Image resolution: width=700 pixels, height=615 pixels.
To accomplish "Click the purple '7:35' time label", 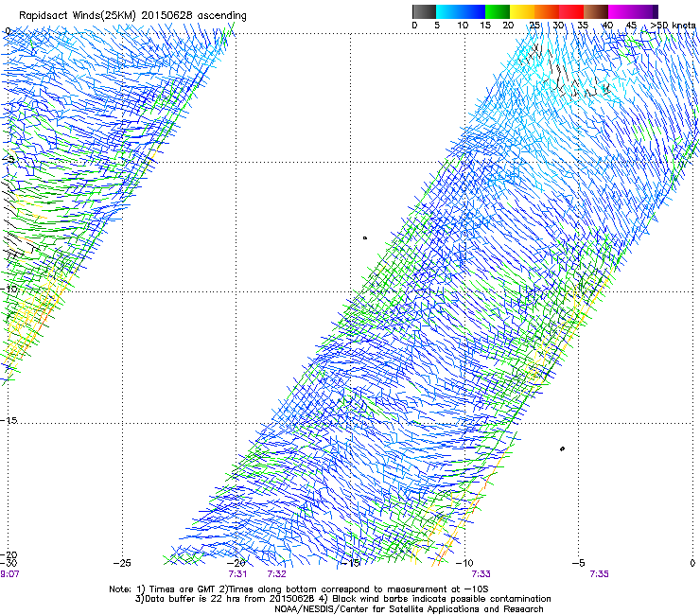I will click(599, 574).
